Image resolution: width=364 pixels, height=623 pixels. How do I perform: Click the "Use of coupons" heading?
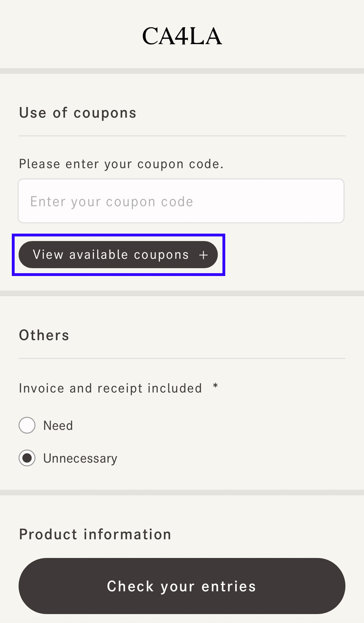(x=78, y=113)
